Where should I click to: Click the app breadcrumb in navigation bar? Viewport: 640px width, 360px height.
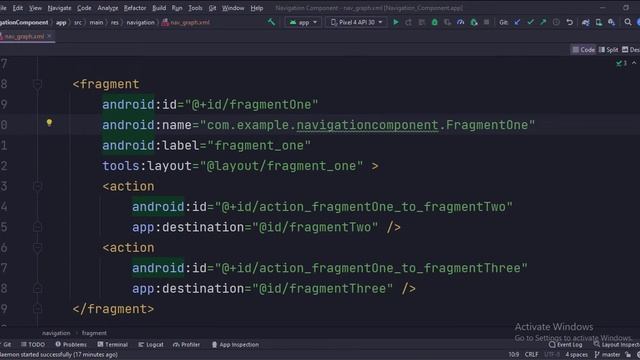tap(61, 22)
